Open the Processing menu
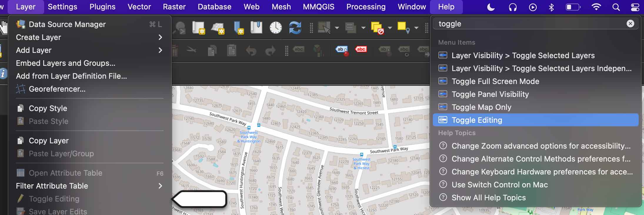This screenshot has height=215, width=644. (x=366, y=7)
